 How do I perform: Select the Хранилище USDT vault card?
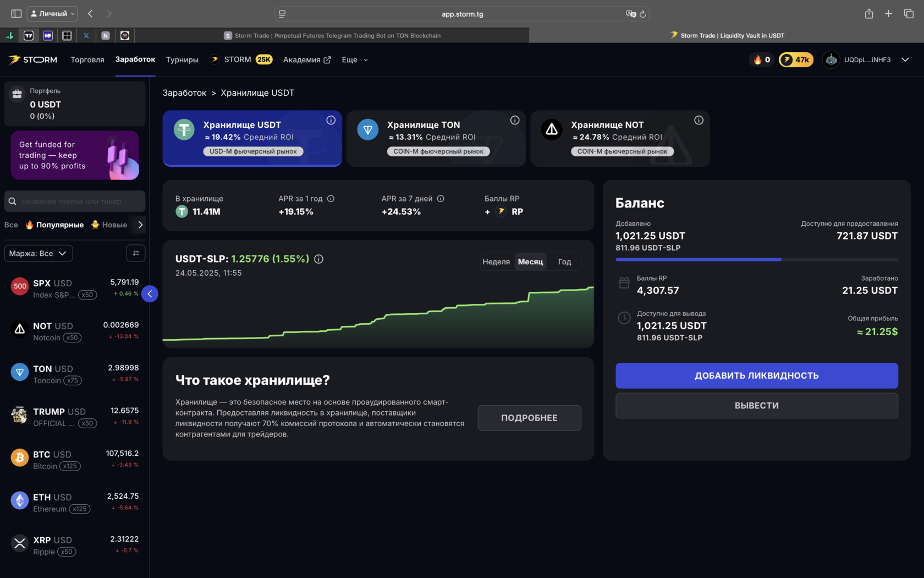pyautogui.click(x=252, y=139)
